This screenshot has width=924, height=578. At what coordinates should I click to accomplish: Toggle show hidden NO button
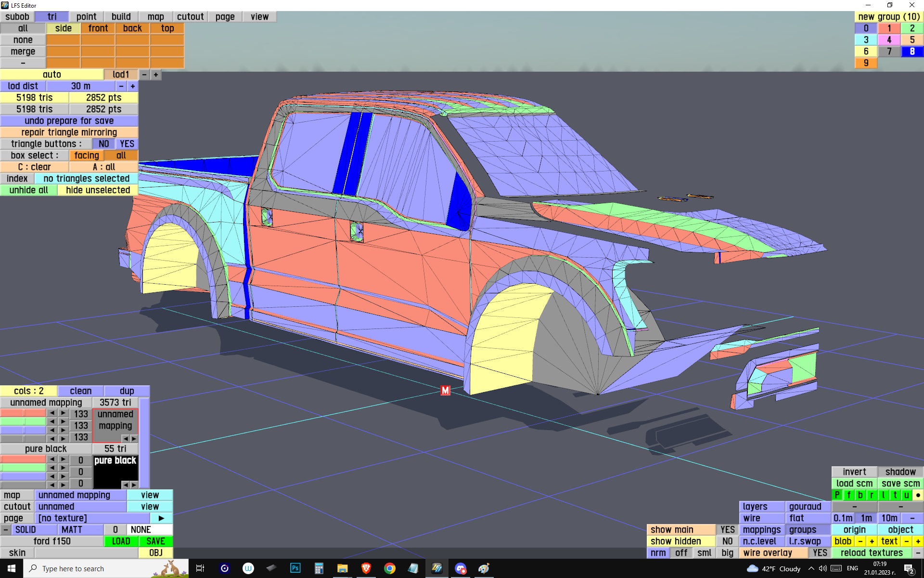pyautogui.click(x=727, y=541)
